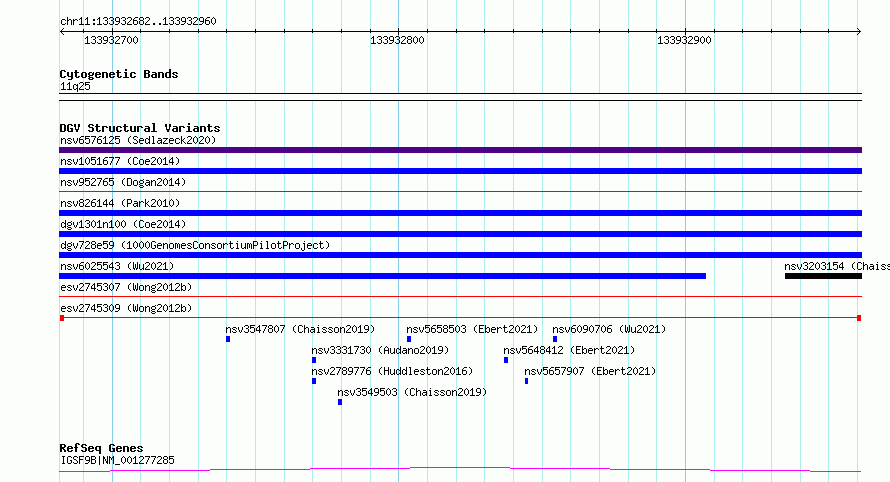890x482 pixels.
Task: Click the nsv6090706 (Wu2021) label
Action: 609,329
